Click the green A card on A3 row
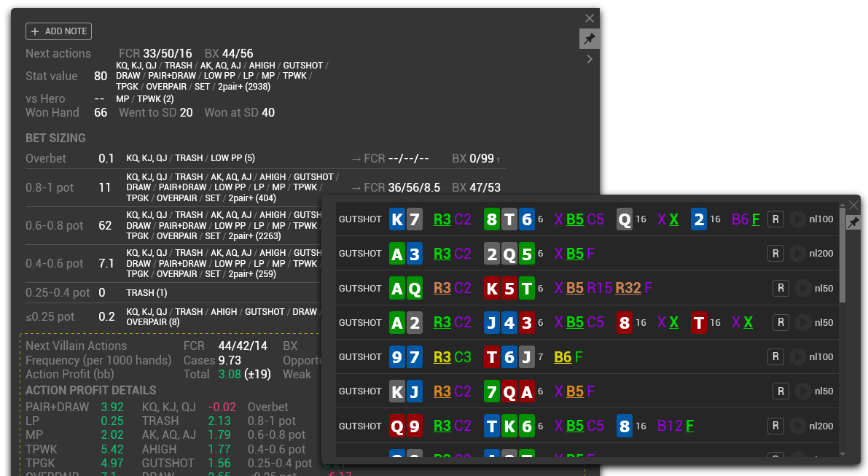 [397, 254]
